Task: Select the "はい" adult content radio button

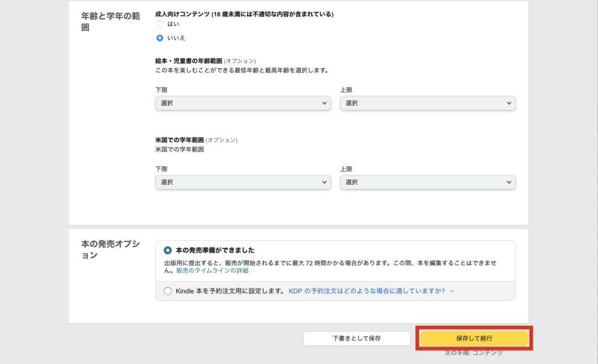Action: (x=159, y=24)
